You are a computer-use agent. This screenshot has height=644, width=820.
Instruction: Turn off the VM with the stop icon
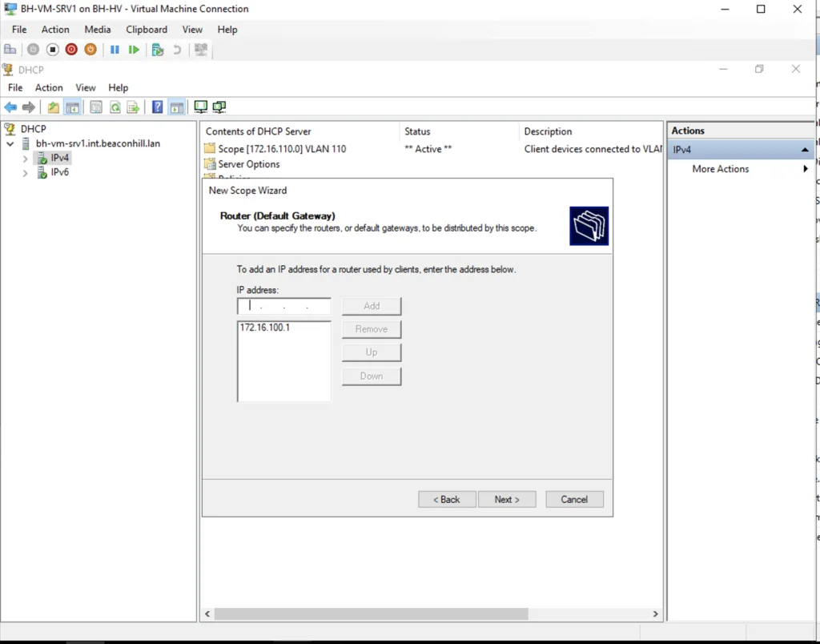coord(52,50)
